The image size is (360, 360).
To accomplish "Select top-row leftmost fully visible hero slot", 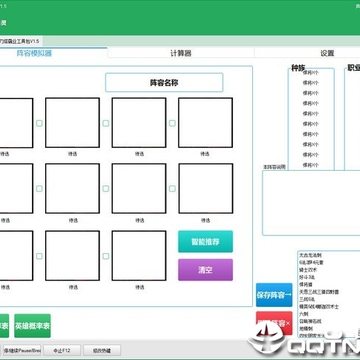I will pos(72,123).
